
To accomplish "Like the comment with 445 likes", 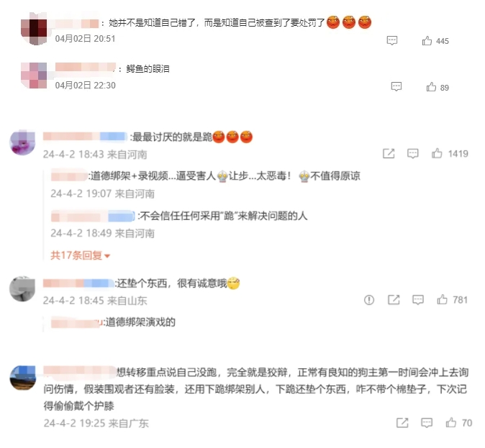I will coord(427,41).
